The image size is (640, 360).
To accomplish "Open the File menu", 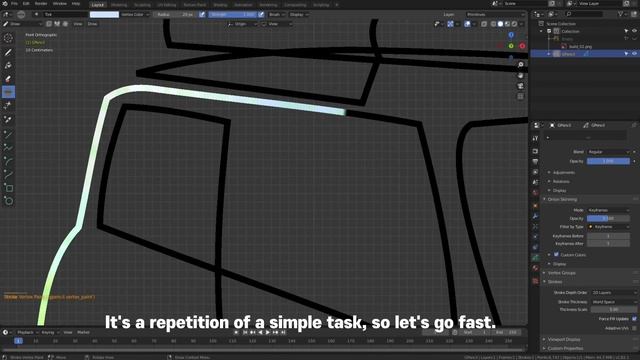I will point(14,4).
